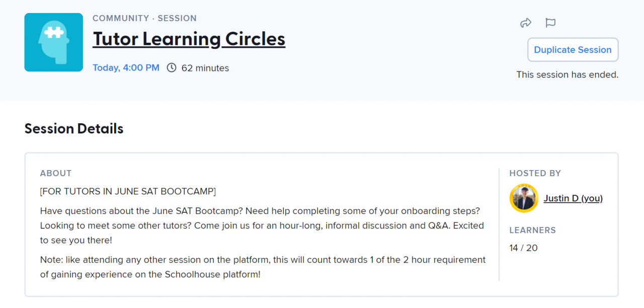Click the Session Details heading
Image resolution: width=644 pixels, height=308 pixels.
[x=74, y=129]
